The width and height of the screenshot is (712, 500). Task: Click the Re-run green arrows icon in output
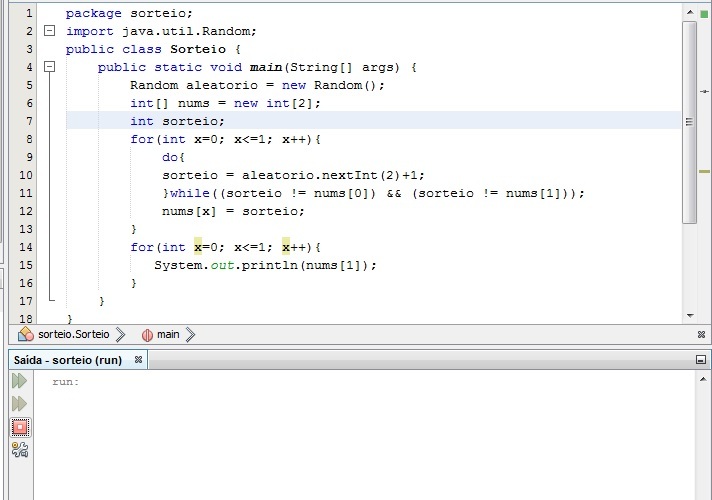point(20,381)
